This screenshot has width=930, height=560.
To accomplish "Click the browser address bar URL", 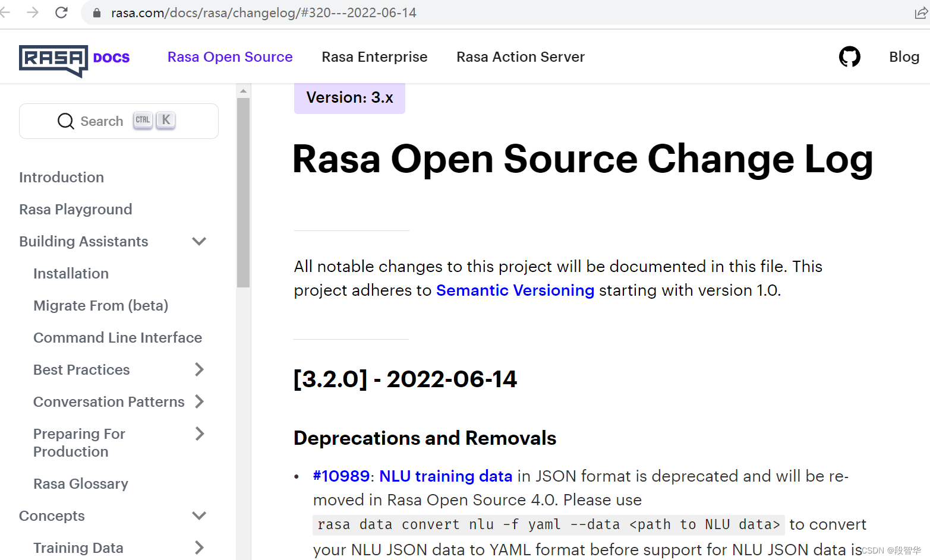I will 264,12.
